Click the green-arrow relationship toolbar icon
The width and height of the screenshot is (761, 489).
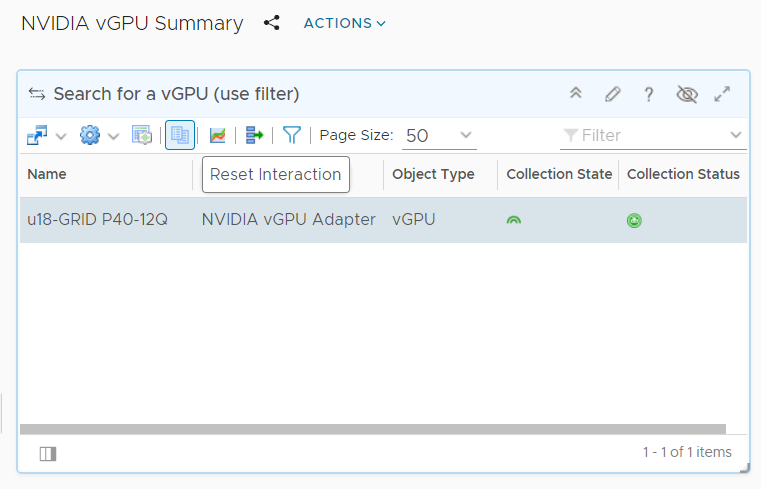254,135
